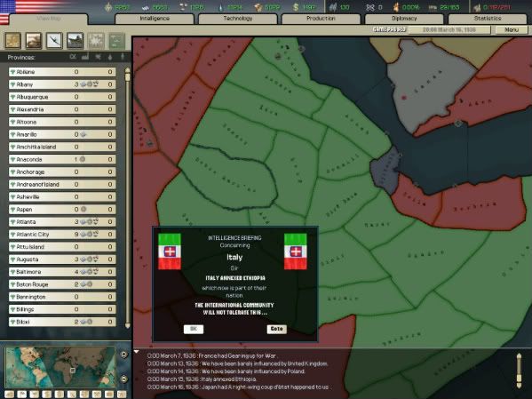Open the Diplomacy tab

(404, 19)
